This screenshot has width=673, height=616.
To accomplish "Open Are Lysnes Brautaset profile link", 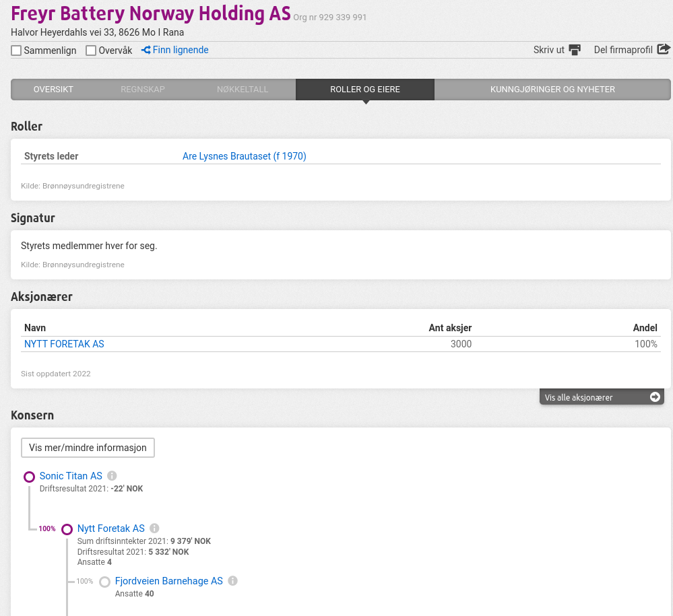I will 245,156.
